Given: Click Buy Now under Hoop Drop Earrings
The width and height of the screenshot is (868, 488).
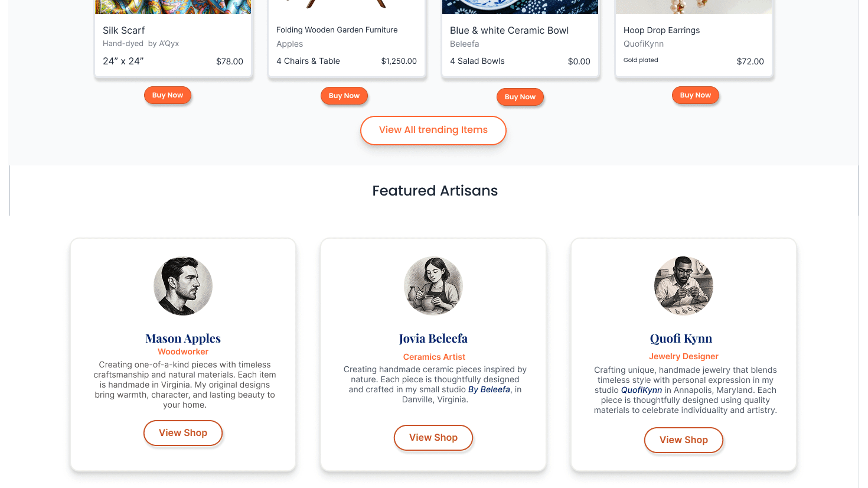Looking at the screenshot, I should [695, 95].
